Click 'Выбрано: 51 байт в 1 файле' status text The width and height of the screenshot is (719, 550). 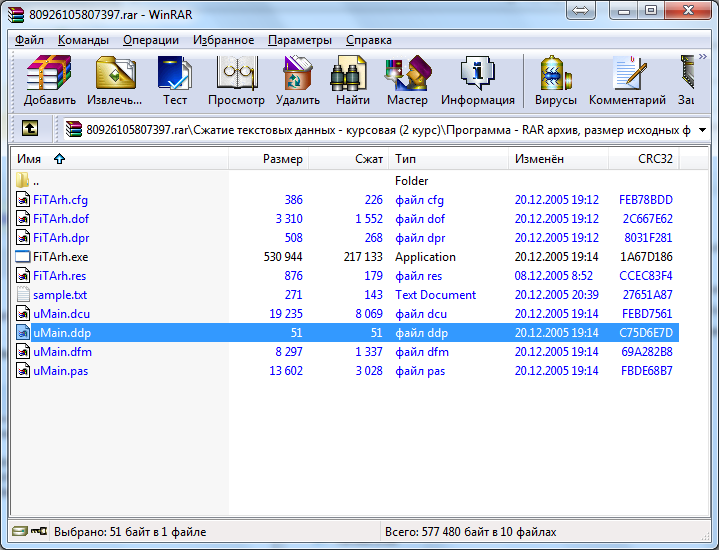point(130,532)
